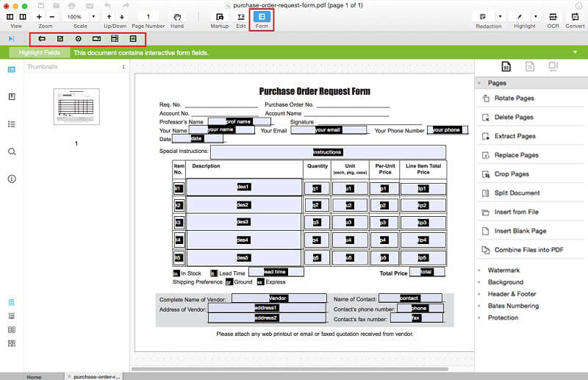Go to next page with Down arrow

122,17
